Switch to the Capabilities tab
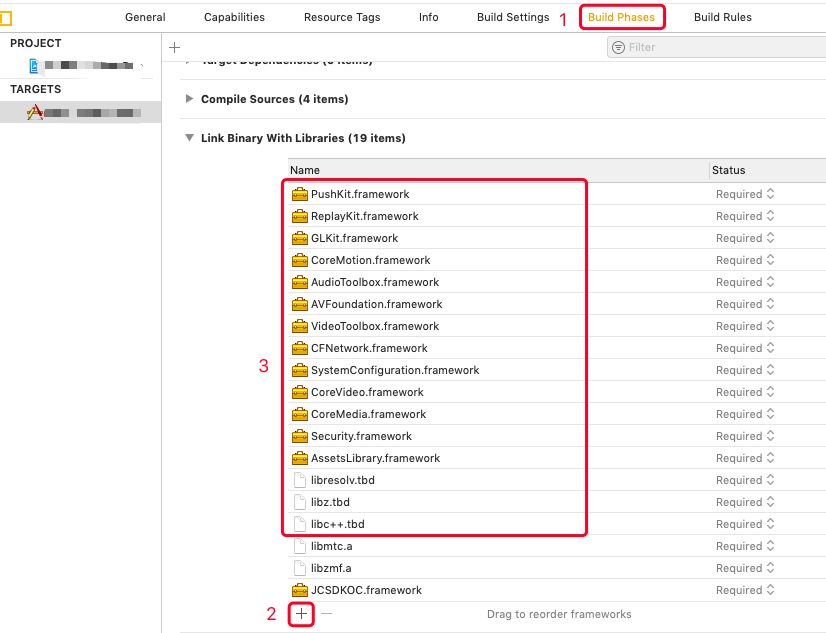This screenshot has width=826, height=633. [x=234, y=17]
